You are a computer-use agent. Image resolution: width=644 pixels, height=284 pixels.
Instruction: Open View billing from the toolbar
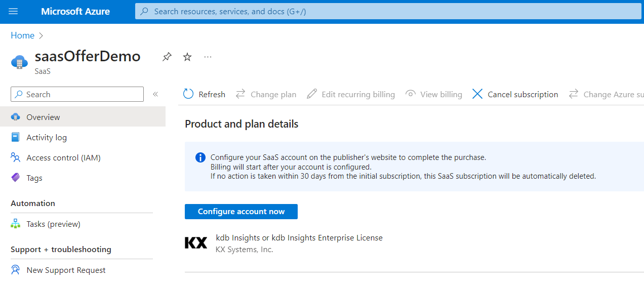point(434,94)
